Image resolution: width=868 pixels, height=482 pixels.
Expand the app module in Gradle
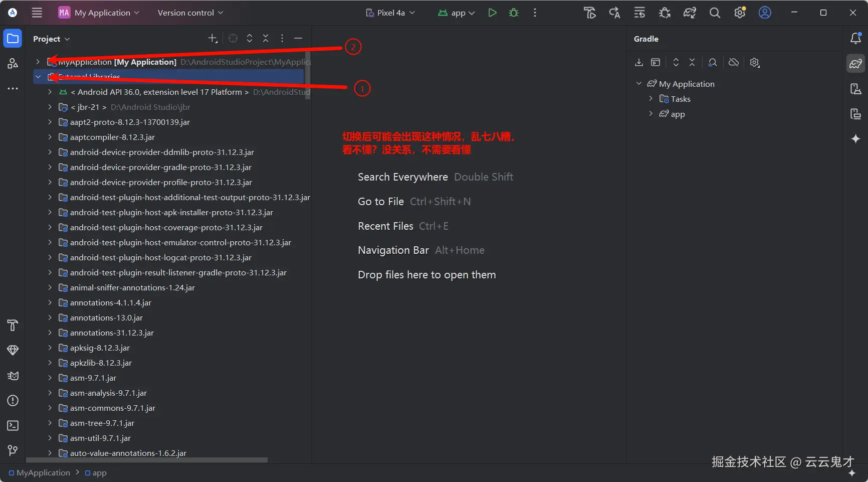pos(651,113)
